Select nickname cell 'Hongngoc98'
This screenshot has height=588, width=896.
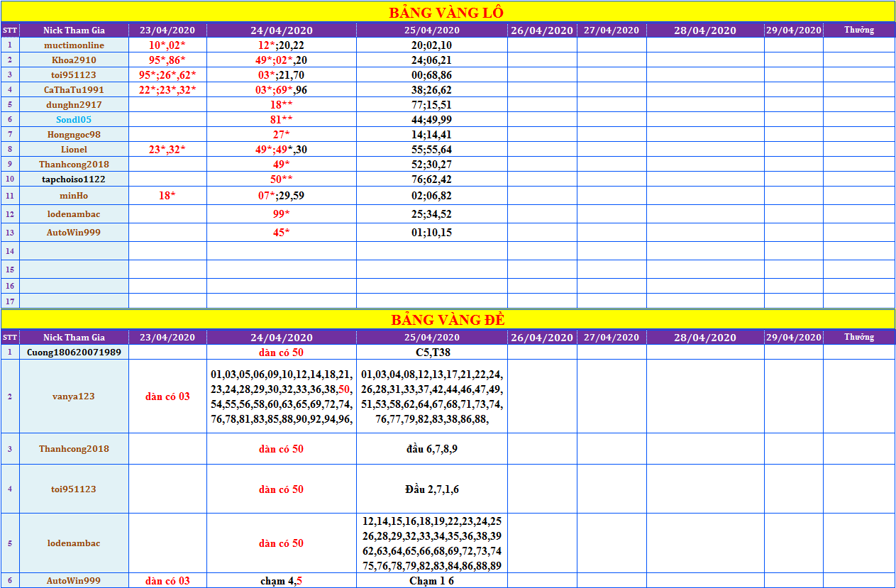point(74,134)
